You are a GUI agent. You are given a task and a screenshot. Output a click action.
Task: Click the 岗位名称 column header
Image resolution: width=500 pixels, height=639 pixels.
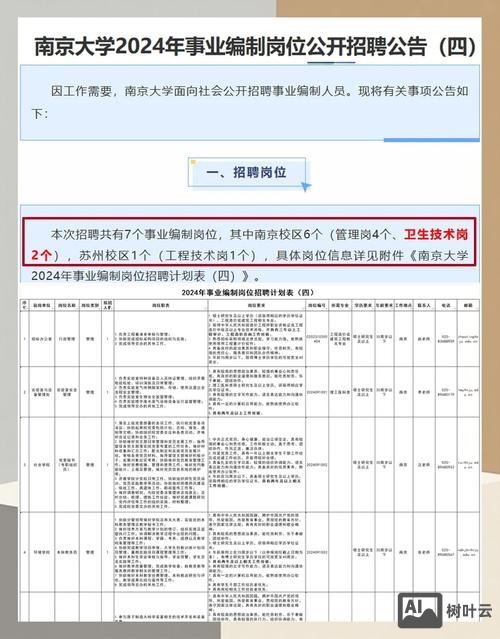coord(66,305)
